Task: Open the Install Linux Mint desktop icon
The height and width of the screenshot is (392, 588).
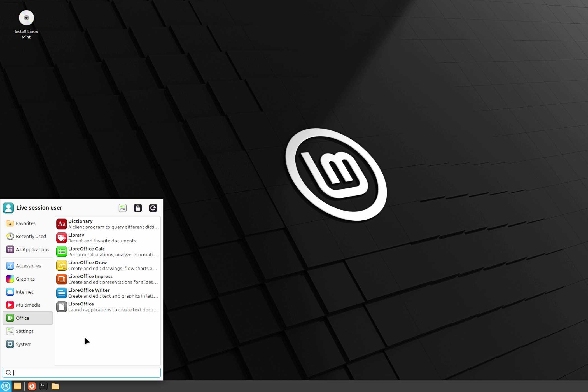Action: (26, 25)
